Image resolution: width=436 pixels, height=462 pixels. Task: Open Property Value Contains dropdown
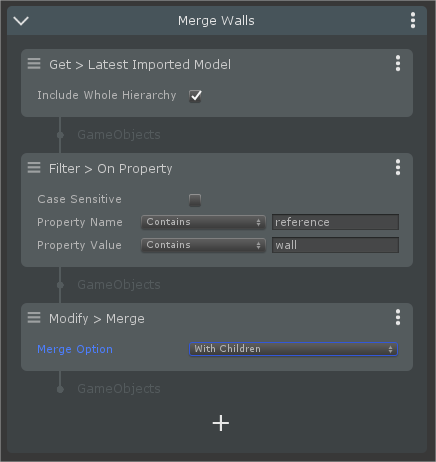click(x=203, y=245)
